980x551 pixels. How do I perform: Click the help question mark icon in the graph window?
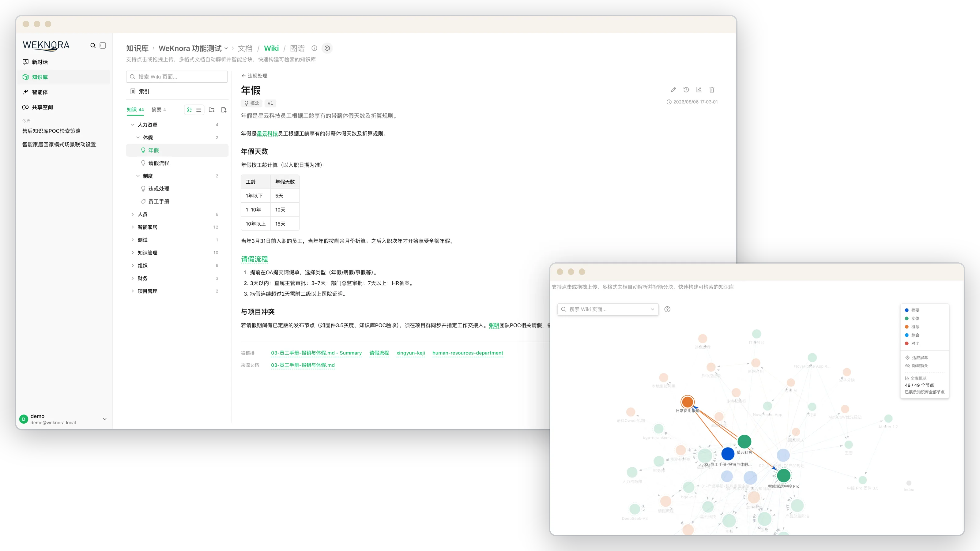(x=667, y=309)
